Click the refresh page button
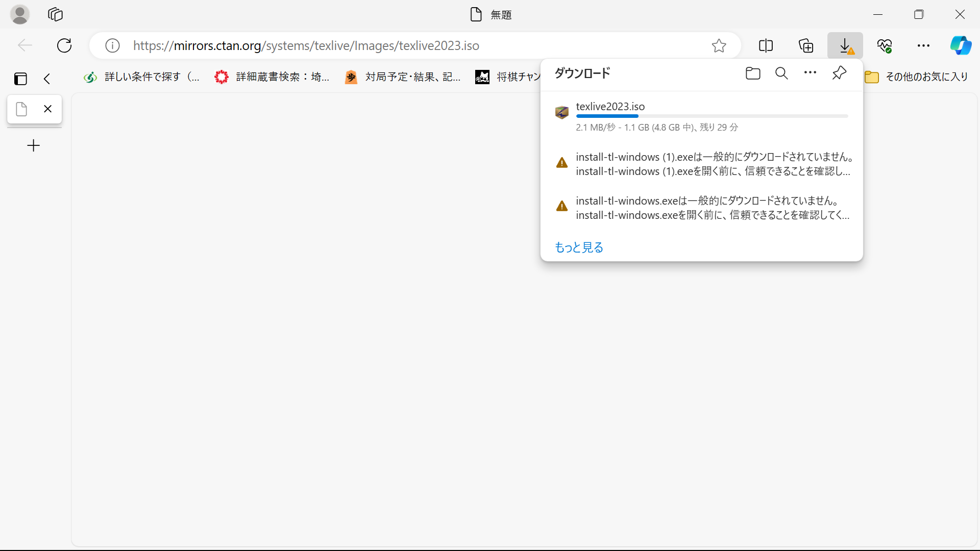The image size is (980, 551). [64, 45]
